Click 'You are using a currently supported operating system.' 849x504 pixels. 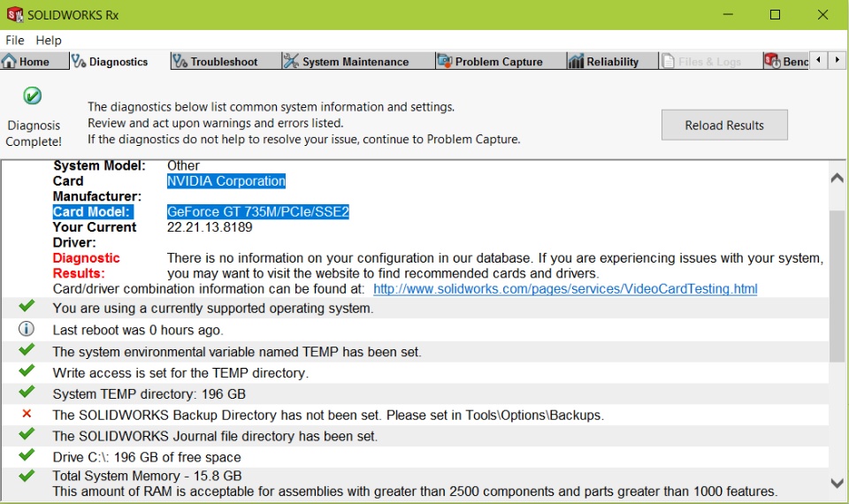coord(213,309)
